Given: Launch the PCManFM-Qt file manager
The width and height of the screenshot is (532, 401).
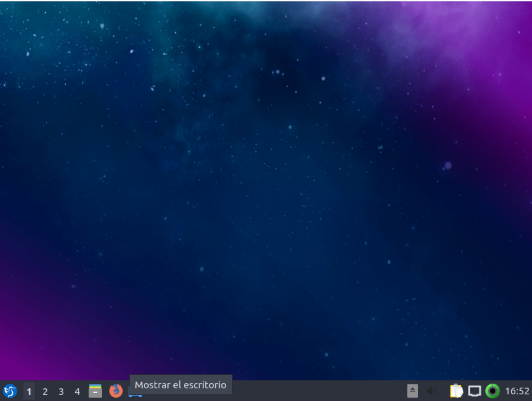Looking at the screenshot, I should (x=95, y=391).
